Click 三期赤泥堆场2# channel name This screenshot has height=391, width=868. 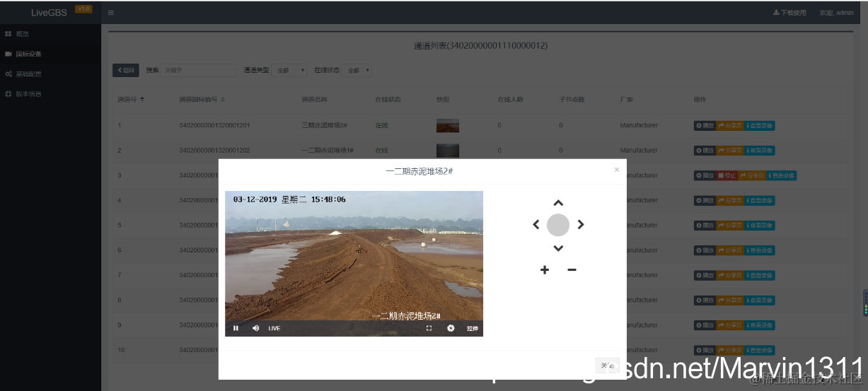(x=323, y=126)
